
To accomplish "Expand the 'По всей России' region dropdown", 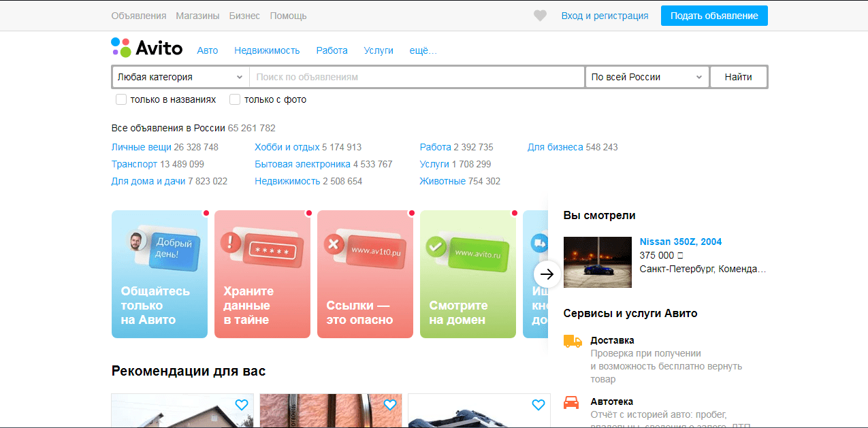I will pyautogui.click(x=647, y=77).
